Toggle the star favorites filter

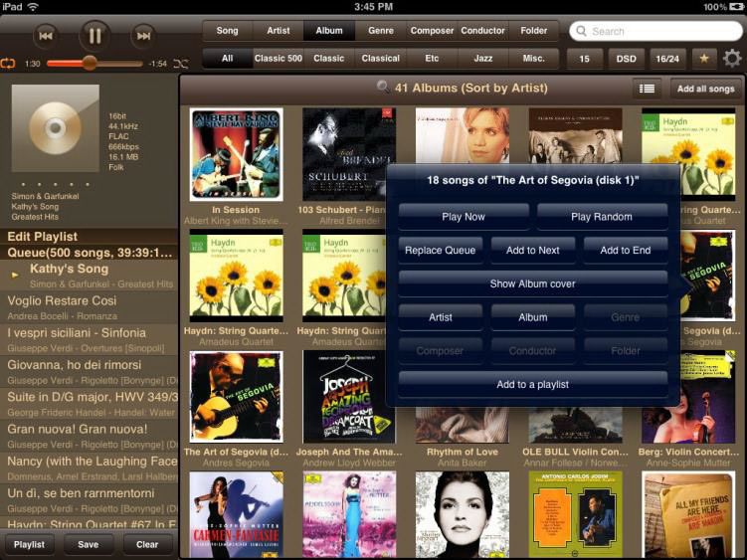coord(704,59)
